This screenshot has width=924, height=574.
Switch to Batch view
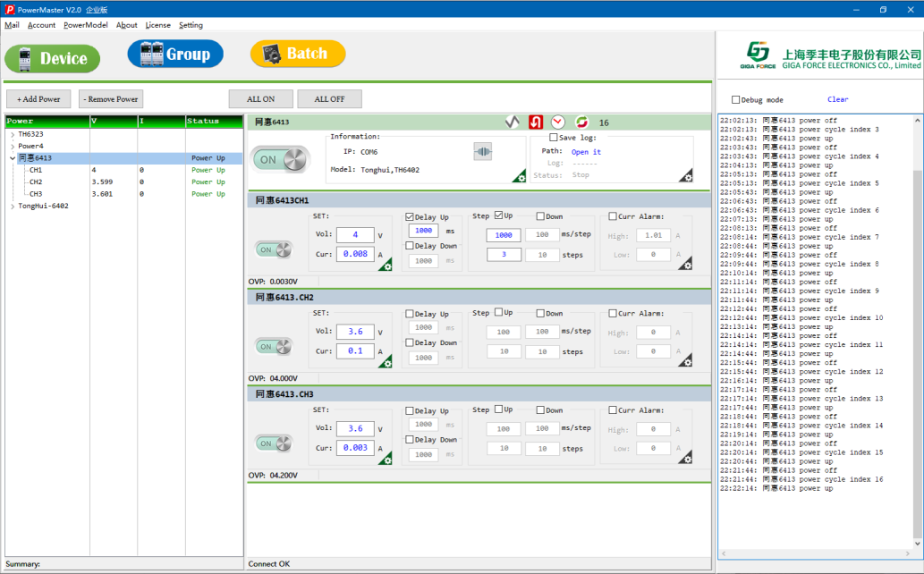(298, 54)
